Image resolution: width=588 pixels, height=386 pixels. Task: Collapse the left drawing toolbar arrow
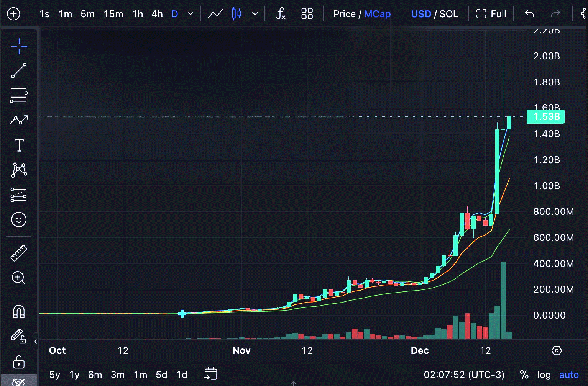pos(35,341)
